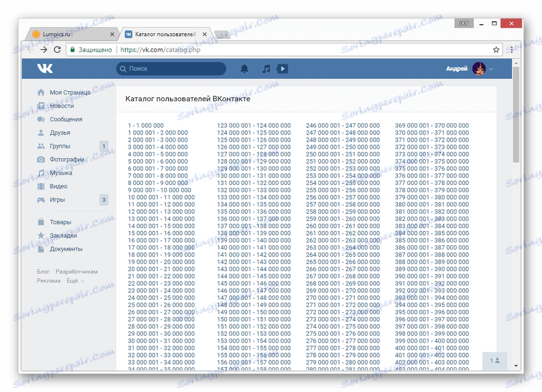This screenshot has height=392, width=542.
Task: Open Сообщения in sidebar
Action: (x=66, y=119)
